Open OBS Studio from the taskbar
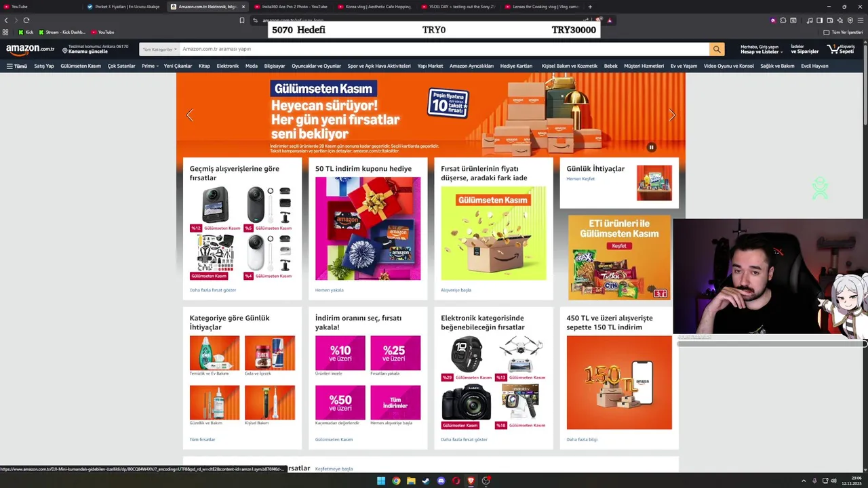This screenshot has height=488, width=868. (486, 481)
